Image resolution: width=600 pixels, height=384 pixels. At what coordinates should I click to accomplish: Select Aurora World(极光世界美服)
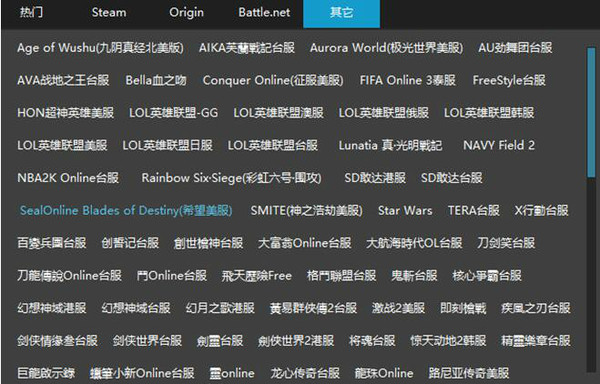386,48
